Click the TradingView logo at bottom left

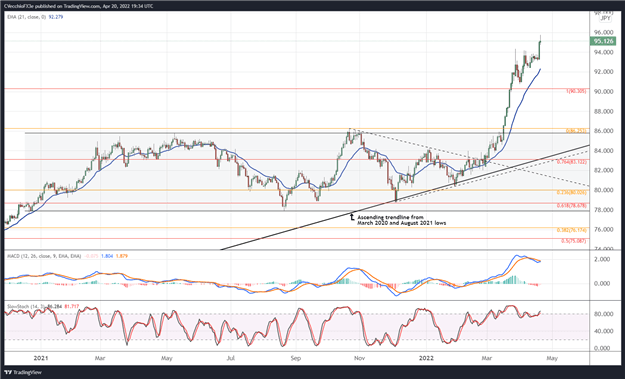coord(23,372)
